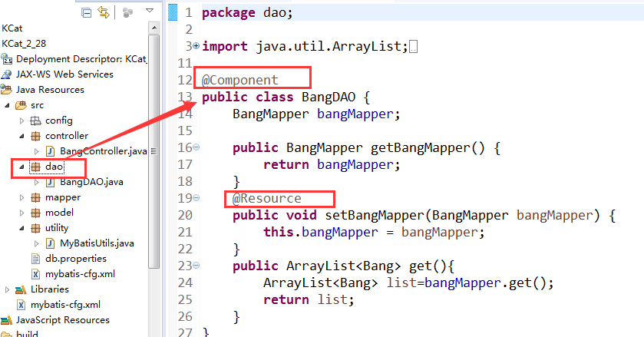Click the controller package icon
The height and width of the screenshot is (337, 644).
36,136
